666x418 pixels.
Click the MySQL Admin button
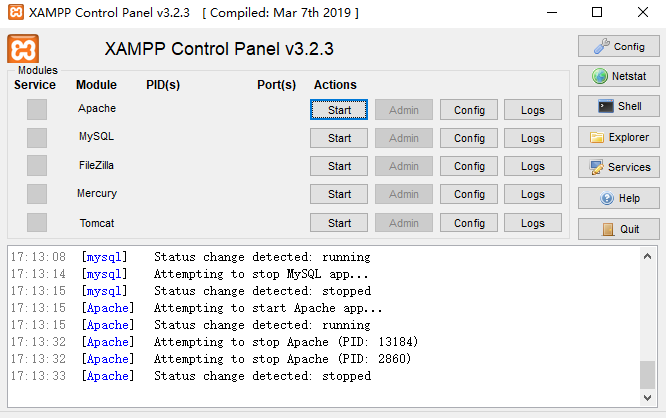(x=404, y=138)
